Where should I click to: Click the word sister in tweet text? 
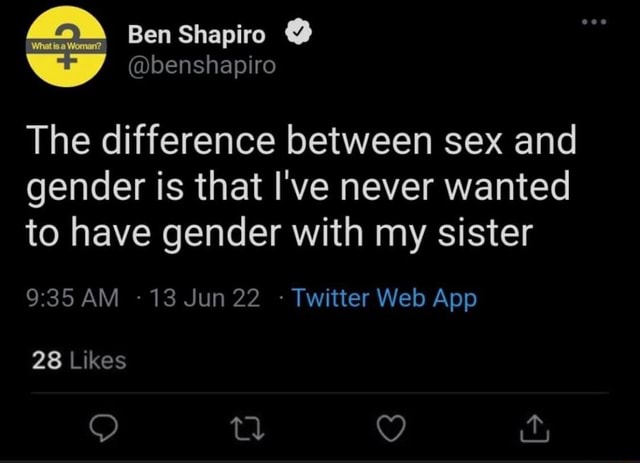coord(485,233)
